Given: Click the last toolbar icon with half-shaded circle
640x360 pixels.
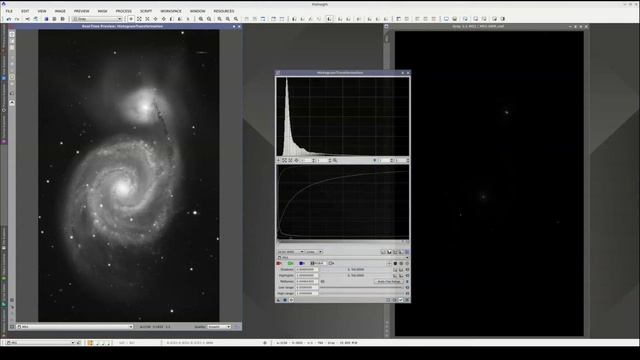Looking at the screenshot, I should click(503, 19).
